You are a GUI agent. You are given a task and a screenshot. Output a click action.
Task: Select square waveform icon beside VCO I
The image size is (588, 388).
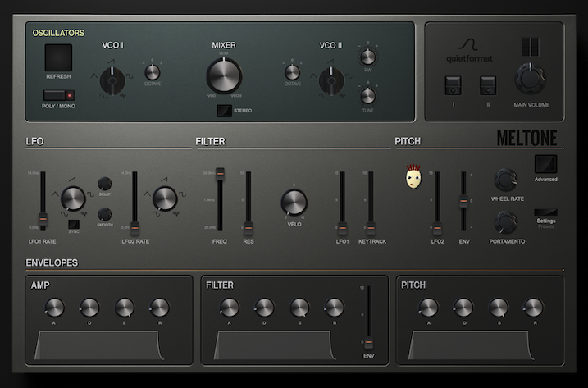130,76
